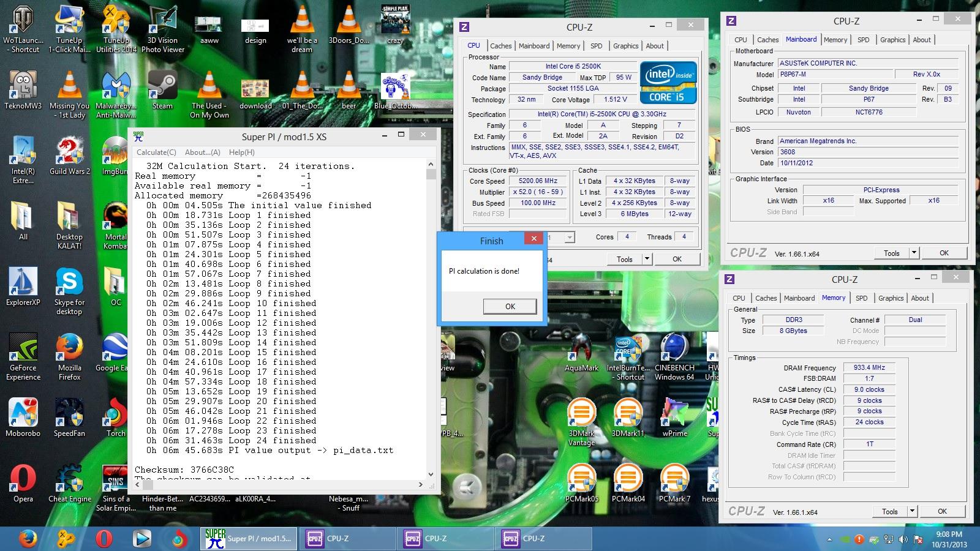
Task: Launch the wPrime desktop icon
Action: pyautogui.click(x=674, y=418)
